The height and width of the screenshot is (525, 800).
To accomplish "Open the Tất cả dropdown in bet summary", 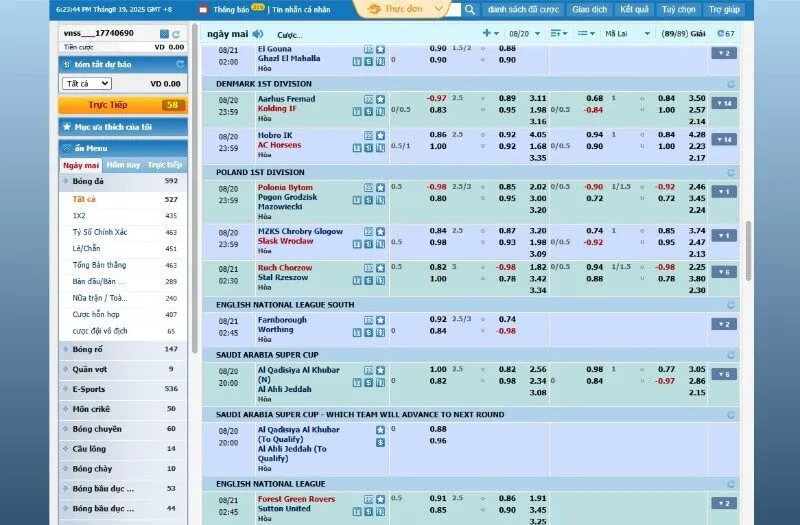I will (x=86, y=84).
